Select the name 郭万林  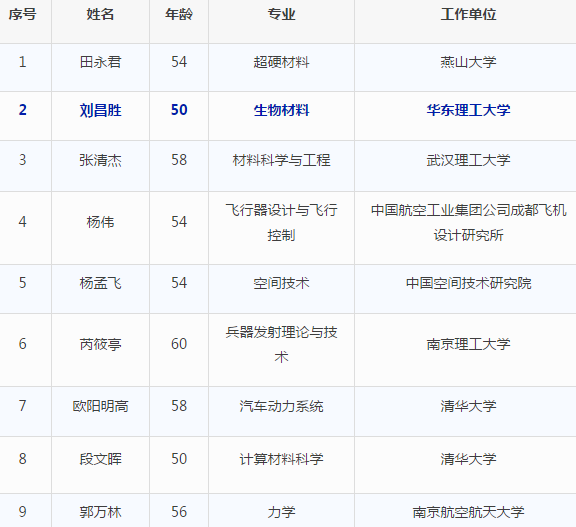(x=100, y=512)
